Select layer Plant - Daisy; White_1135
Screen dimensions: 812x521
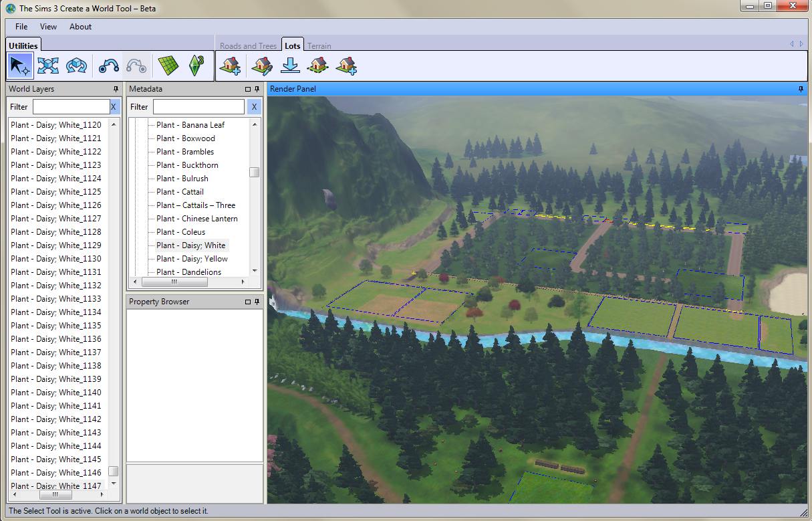(x=56, y=326)
